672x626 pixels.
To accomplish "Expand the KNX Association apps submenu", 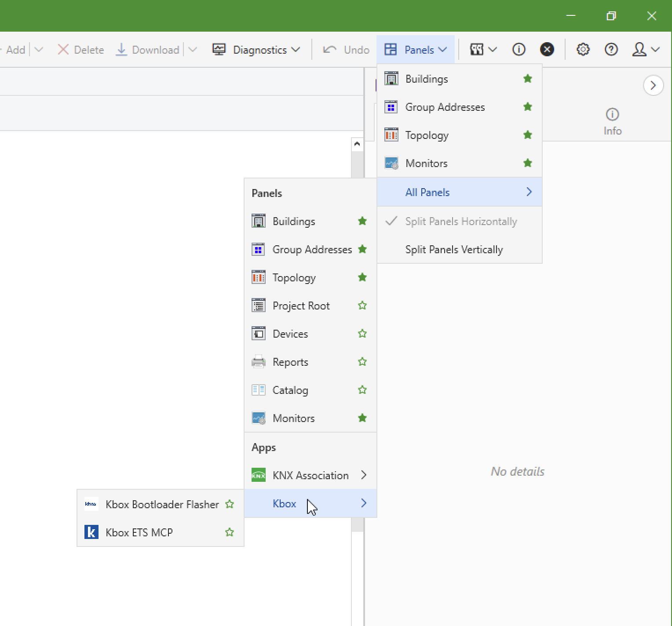I will pyautogui.click(x=310, y=475).
